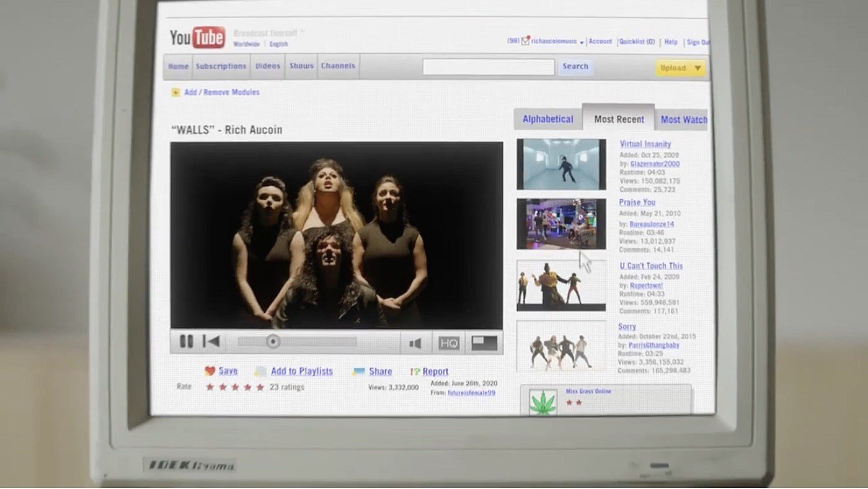868x489 pixels.
Task: Open the Videos tab
Action: (x=268, y=66)
